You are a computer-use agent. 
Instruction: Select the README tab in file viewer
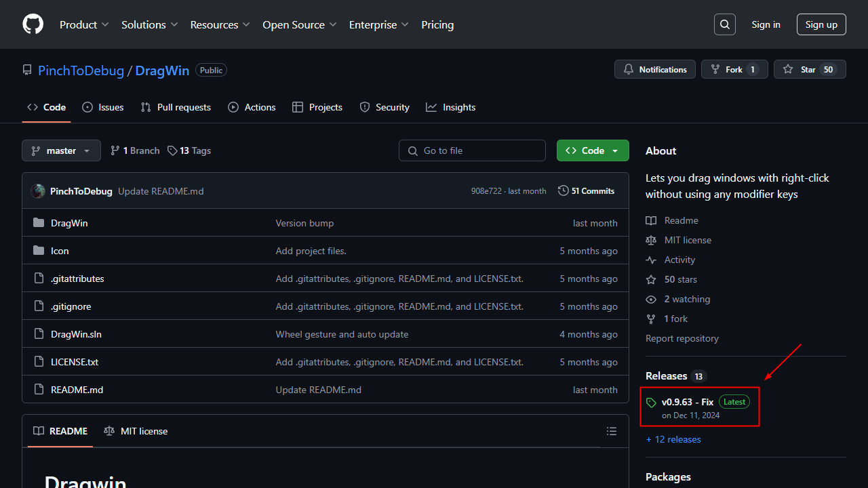60,431
